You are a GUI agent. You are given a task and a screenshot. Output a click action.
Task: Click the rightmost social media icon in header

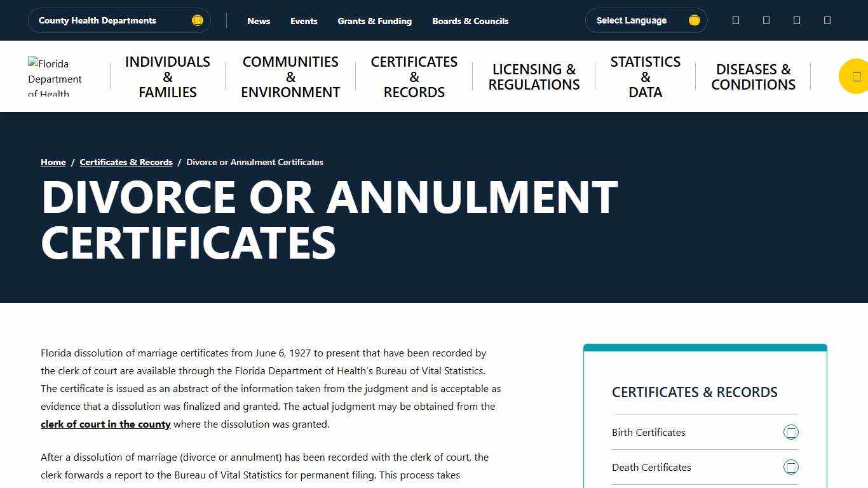[x=827, y=20]
